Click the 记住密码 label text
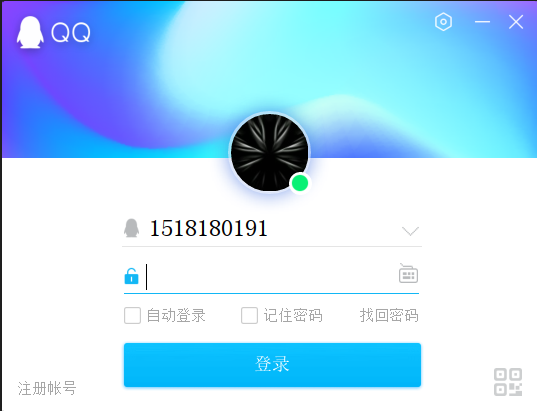The width and height of the screenshot is (537, 411). coord(293,315)
